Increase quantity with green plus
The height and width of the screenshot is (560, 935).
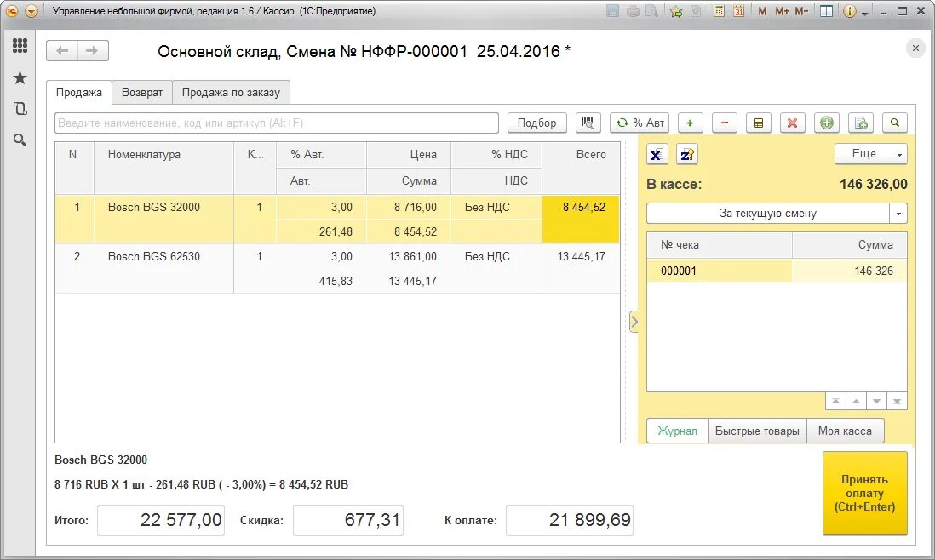point(690,123)
